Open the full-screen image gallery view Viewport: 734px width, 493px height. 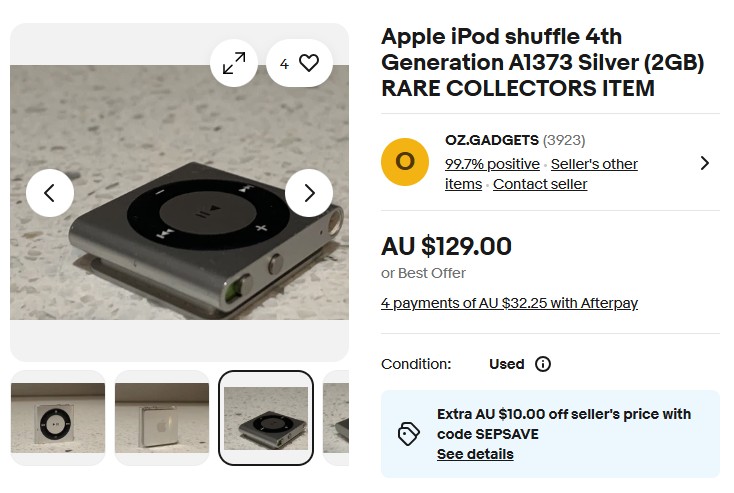[234, 64]
